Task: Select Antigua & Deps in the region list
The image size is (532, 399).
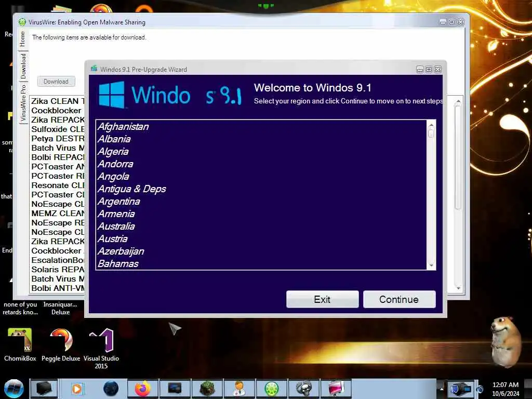Action: click(x=261, y=189)
